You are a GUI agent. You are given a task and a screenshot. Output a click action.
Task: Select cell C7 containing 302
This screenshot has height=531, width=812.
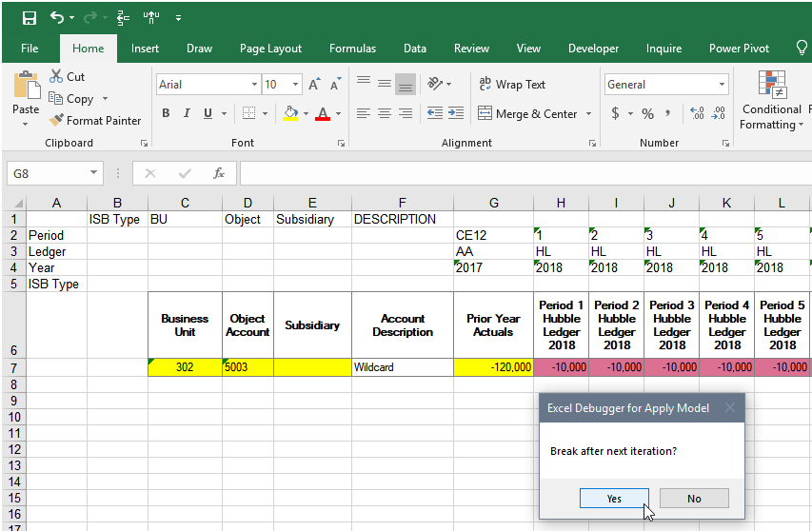(x=185, y=367)
